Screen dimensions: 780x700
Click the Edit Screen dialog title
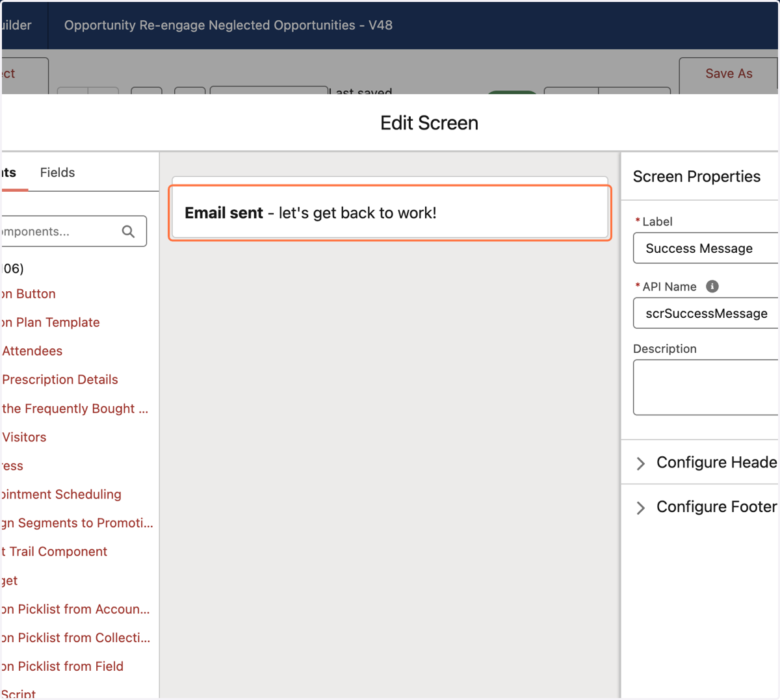tap(429, 123)
